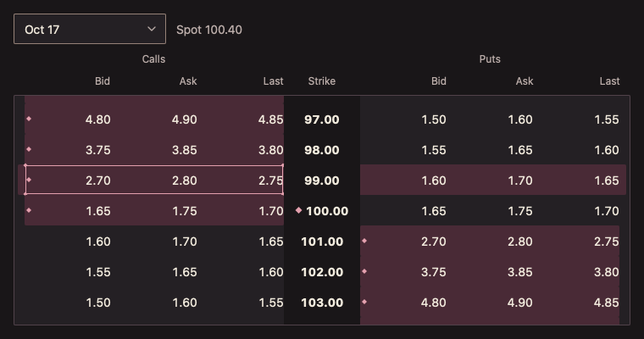Click the Calls Bid column header

[103, 81]
